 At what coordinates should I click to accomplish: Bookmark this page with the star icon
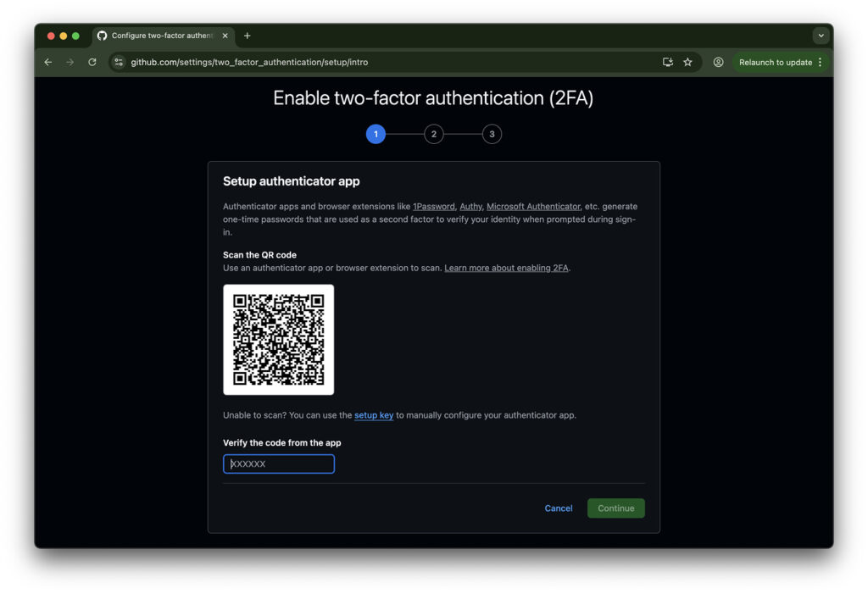(687, 62)
